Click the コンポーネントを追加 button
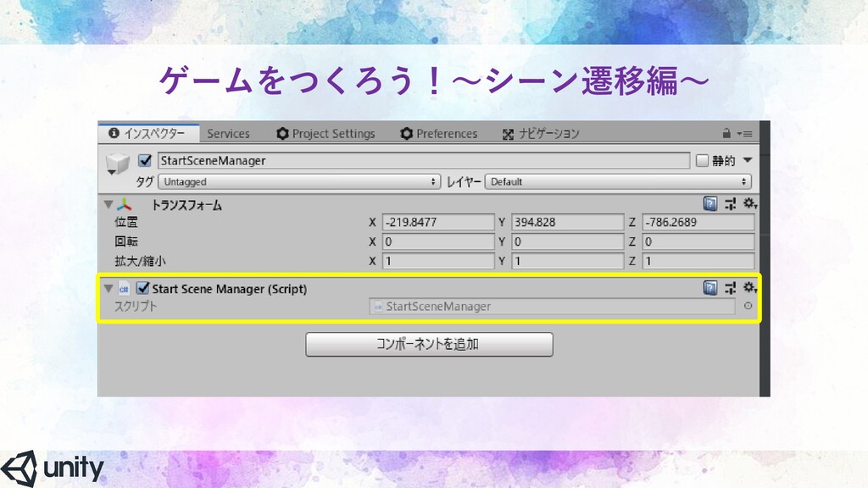 429,344
